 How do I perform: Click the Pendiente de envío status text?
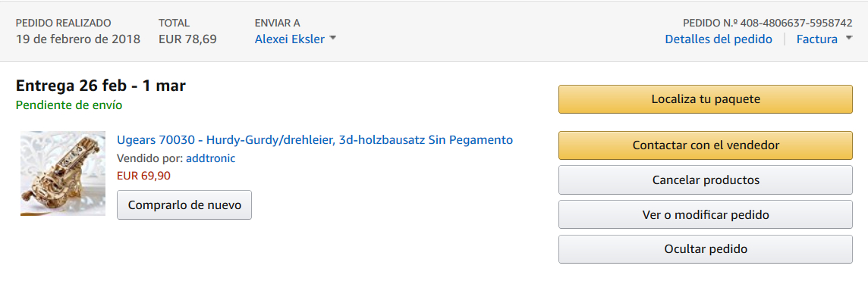click(69, 105)
